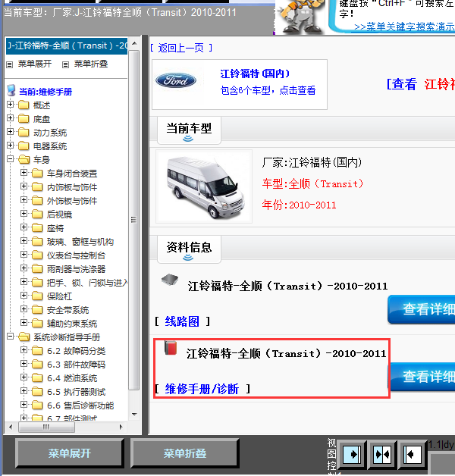455x476 pixels.
Task: Click the 江铃福特(国内) brand link
Action: click(x=255, y=74)
